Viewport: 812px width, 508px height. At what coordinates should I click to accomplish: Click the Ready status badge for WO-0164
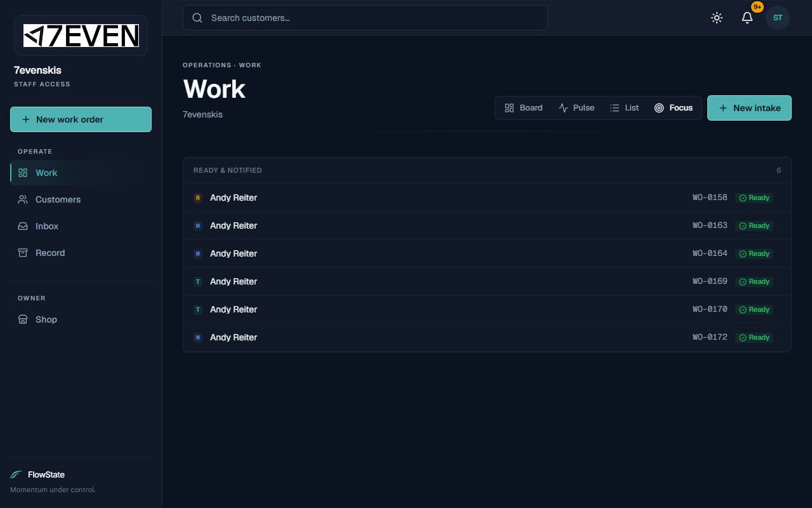[x=754, y=254]
